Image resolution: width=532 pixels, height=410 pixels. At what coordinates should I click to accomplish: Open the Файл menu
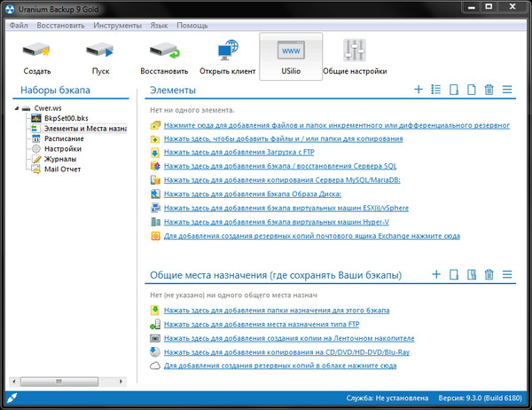tap(20, 25)
